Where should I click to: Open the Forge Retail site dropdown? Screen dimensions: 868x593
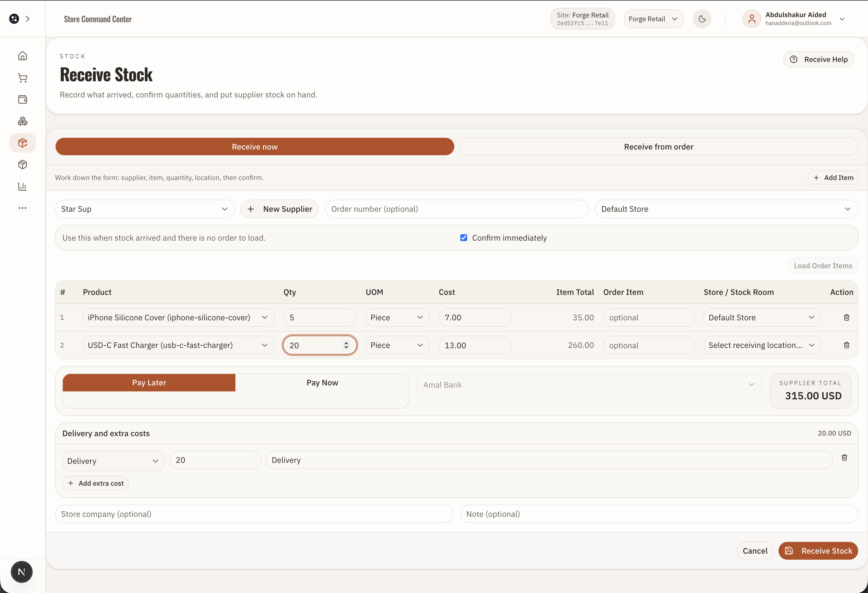pos(654,19)
